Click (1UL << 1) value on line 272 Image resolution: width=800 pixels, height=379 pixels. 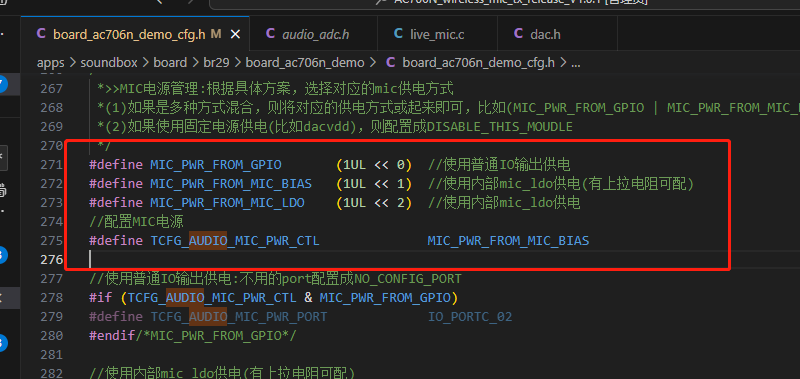pyautogui.click(x=374, y=184)
